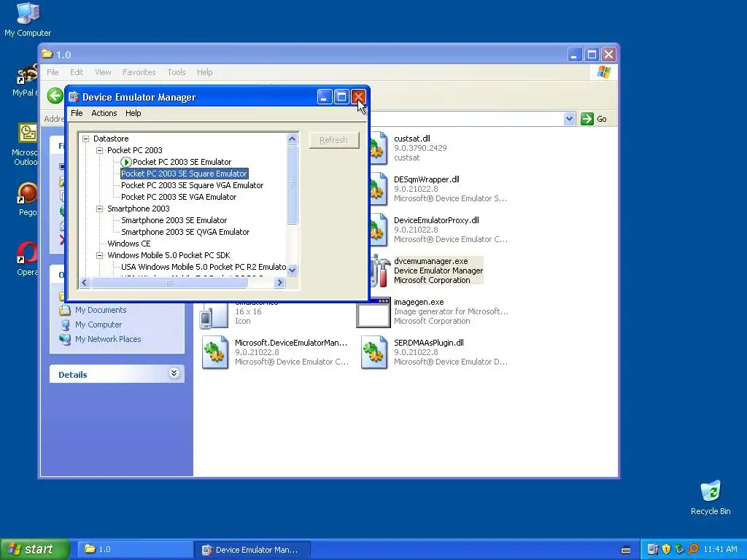This screenshot has height=560, width=747.
Task: Open the File menu in Device Emulator Manager
Action: [x=77, y=113]
